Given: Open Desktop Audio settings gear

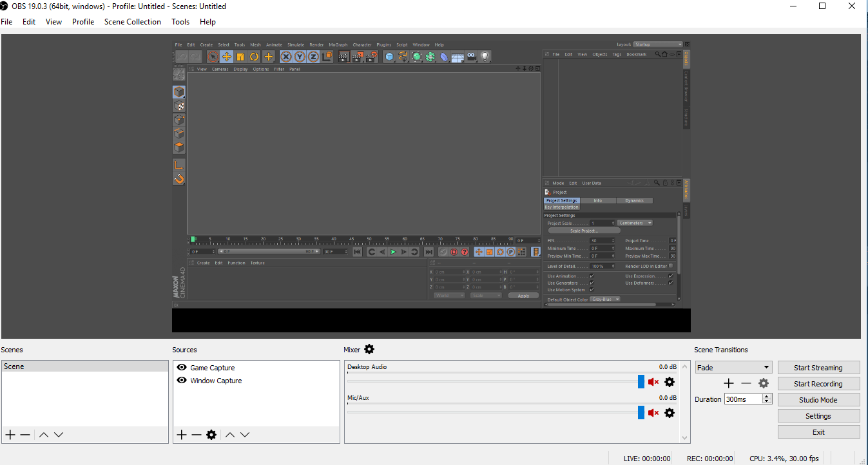Looking at the screenshot, I should pos(670,382).
